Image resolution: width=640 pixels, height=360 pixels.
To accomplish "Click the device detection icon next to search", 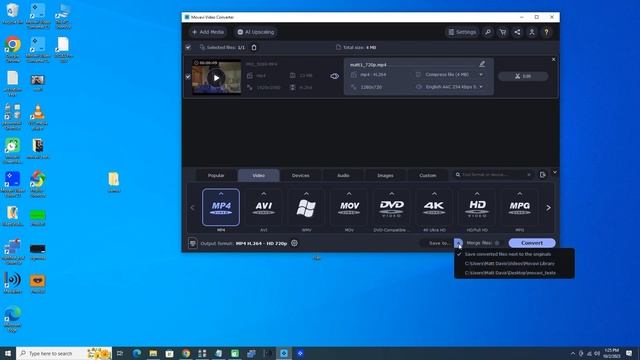I will 542,175.
